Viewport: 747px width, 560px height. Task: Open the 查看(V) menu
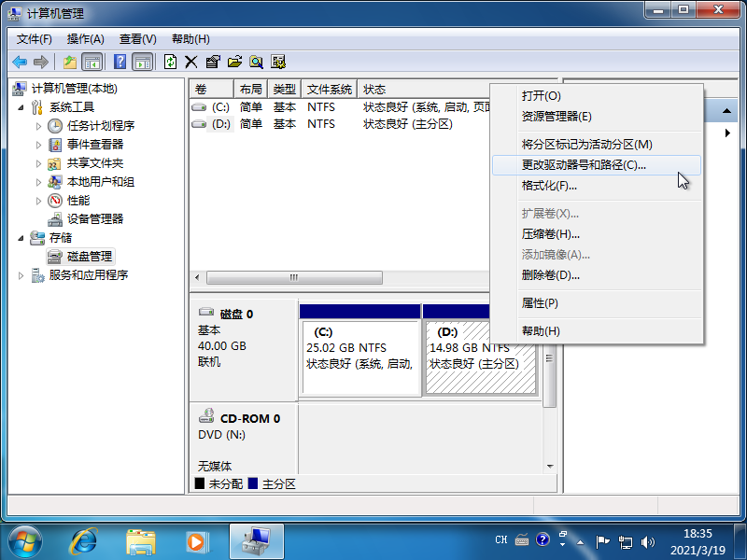coord(137,39)
